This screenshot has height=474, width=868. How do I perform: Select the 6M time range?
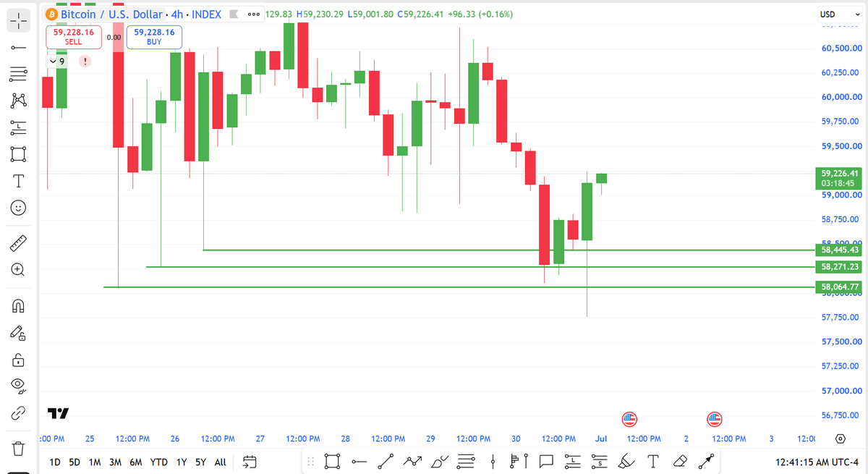(135, 462)
